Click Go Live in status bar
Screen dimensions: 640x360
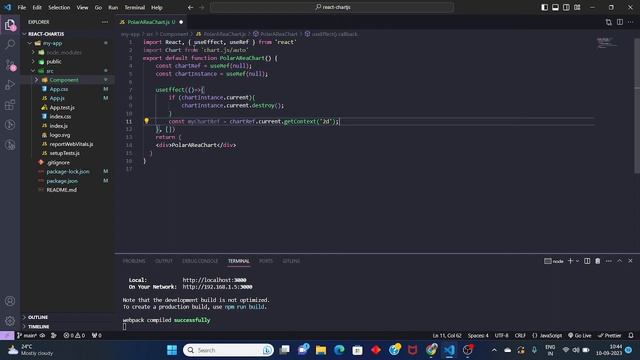click(580, 336)
